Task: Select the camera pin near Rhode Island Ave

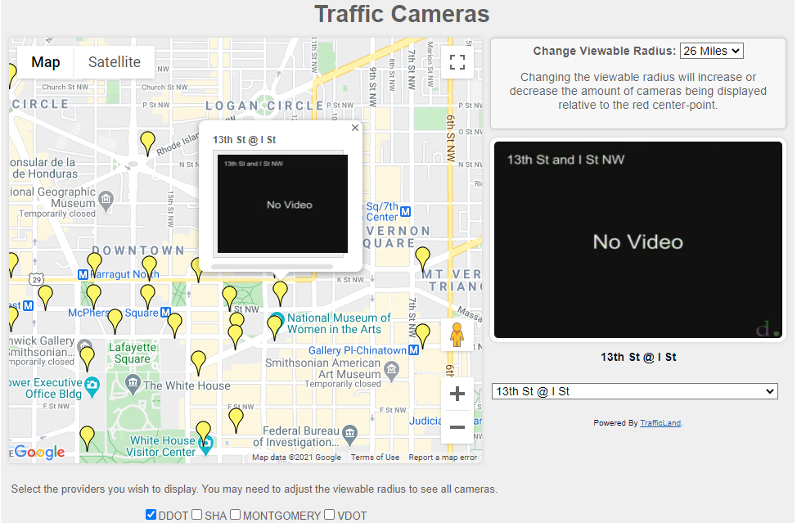Action: [x=147, y=144]
